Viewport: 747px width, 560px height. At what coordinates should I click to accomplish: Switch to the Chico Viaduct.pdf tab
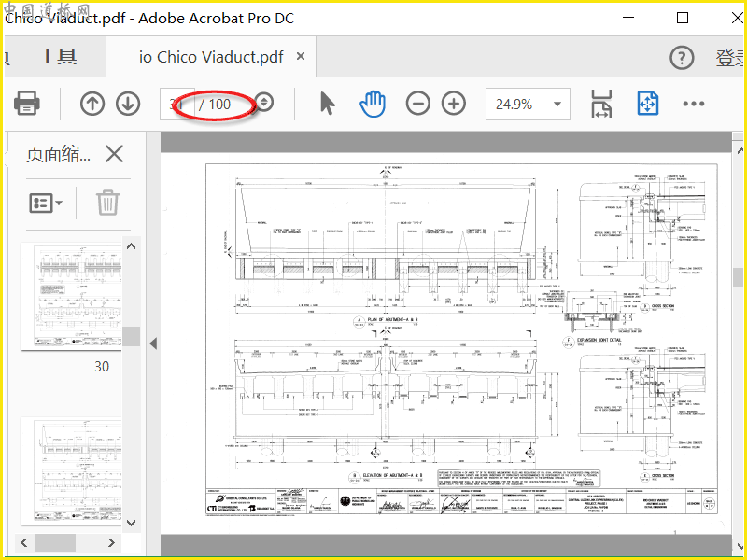(x=211, y=57)
